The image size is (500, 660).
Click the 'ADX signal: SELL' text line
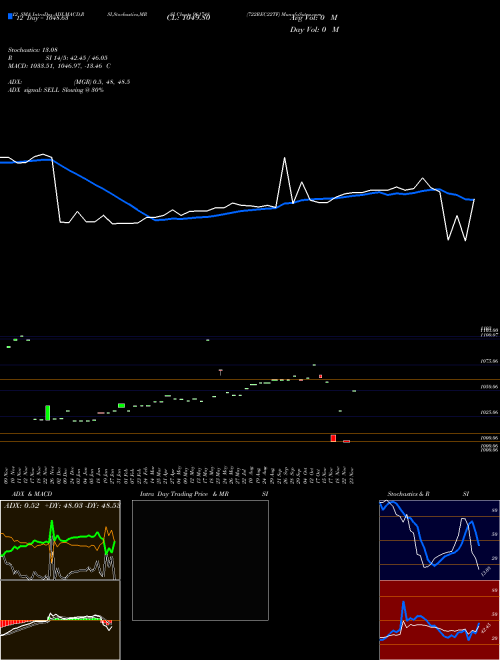tap(56, 90)
